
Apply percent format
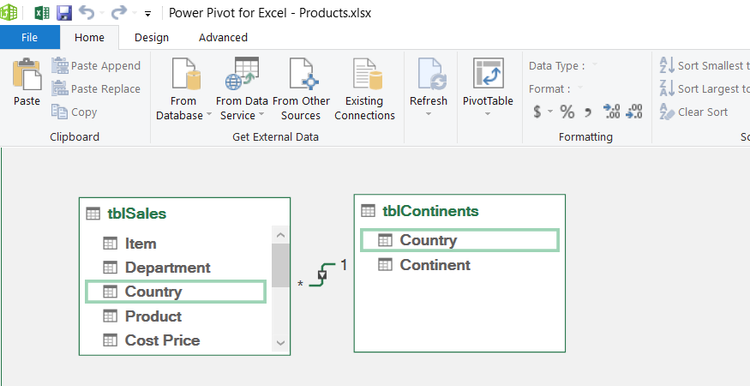[567, 112]
